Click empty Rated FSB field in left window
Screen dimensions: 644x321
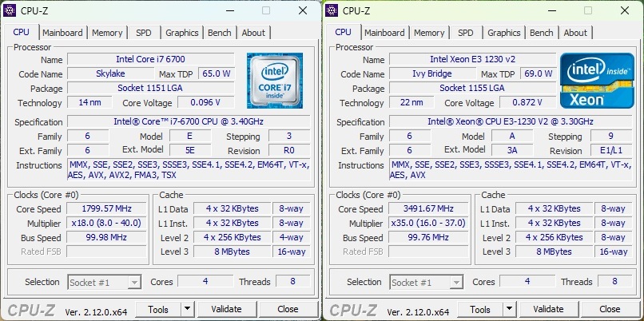107,252
